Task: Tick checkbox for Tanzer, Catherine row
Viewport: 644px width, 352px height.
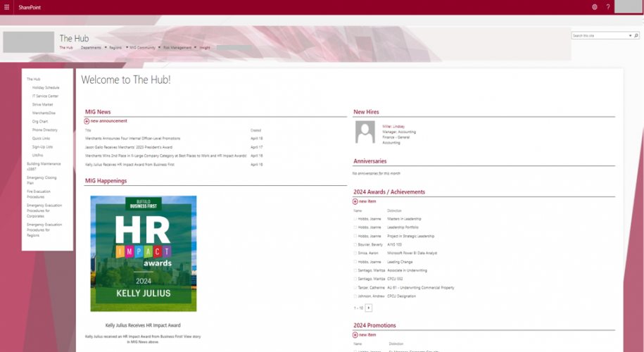Action: (355, 287)
